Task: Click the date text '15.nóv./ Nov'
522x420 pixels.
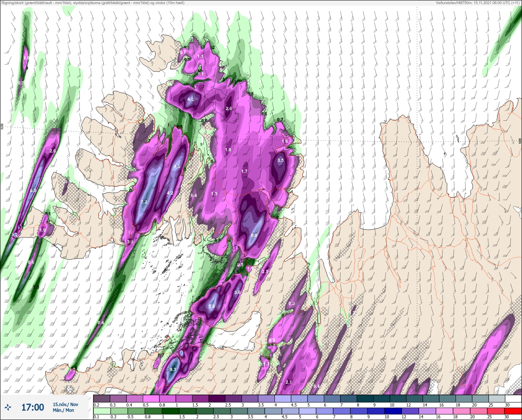Action: (65, 404)
